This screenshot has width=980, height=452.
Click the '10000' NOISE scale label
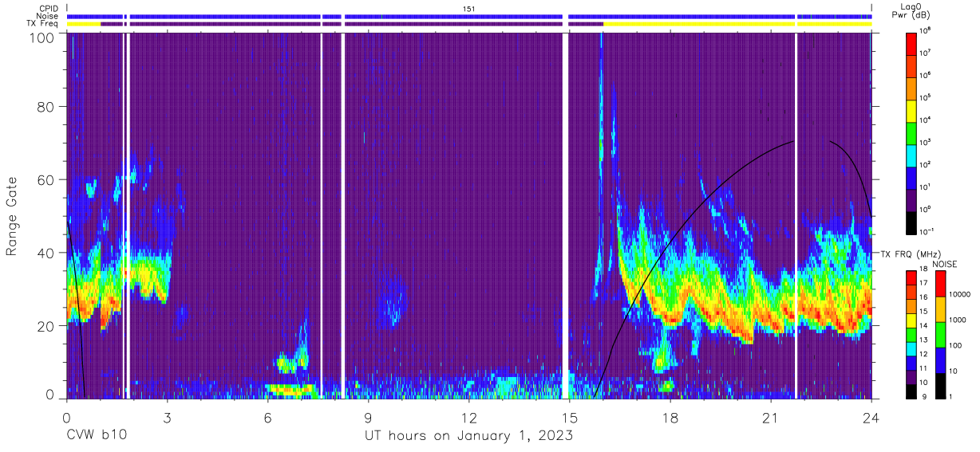(959, 294)
